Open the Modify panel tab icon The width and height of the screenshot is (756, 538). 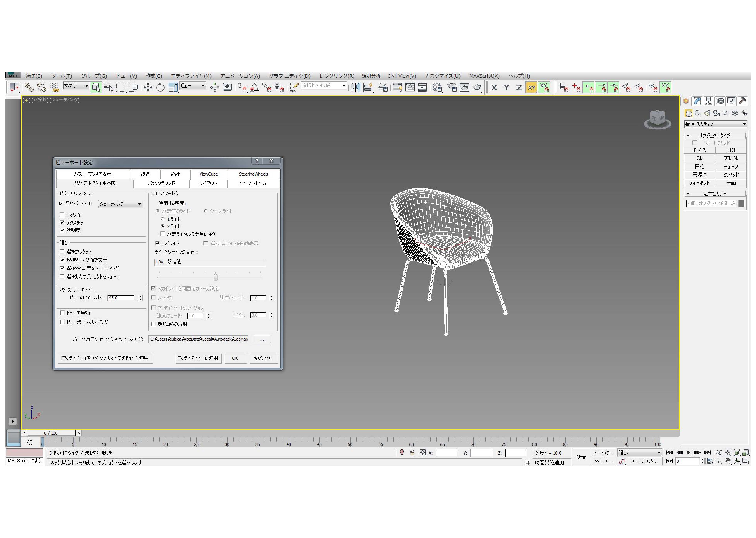(x=697, y=101)
